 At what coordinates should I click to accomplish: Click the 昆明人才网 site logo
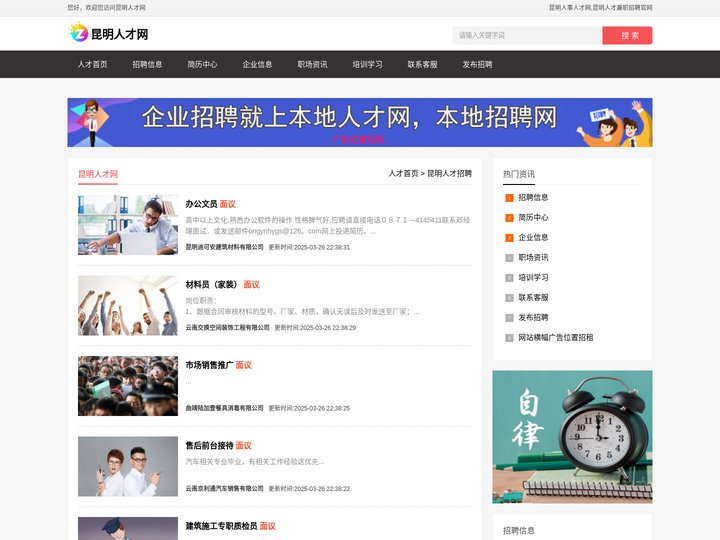tap(109, 34)
